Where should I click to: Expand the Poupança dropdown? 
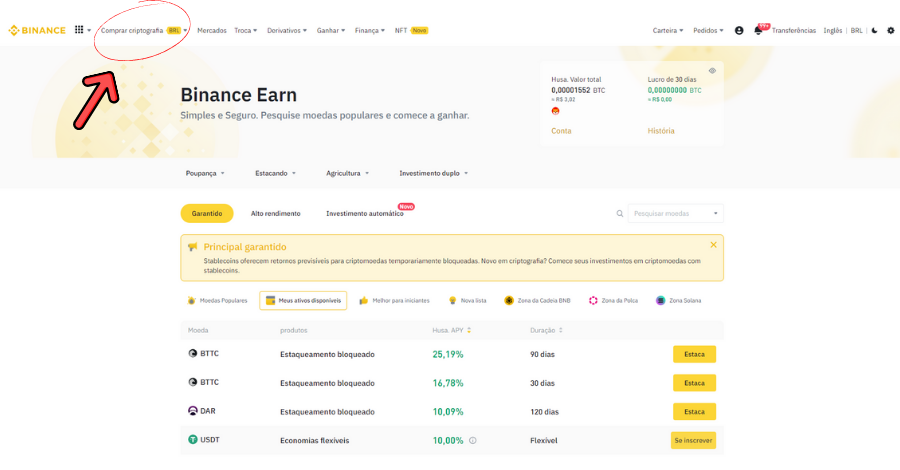tap(205, 173)
